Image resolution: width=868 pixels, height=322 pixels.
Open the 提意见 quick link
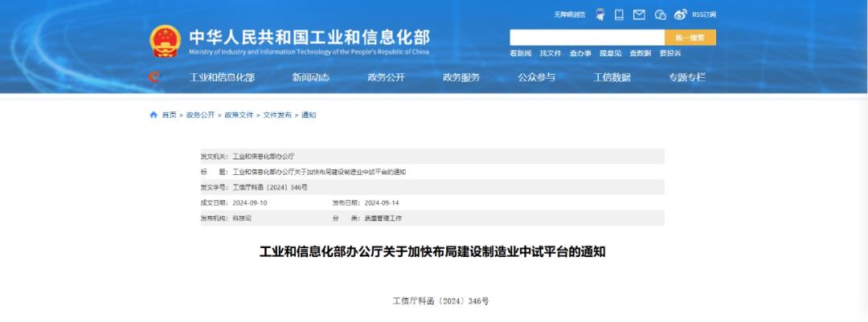(610, 54)
